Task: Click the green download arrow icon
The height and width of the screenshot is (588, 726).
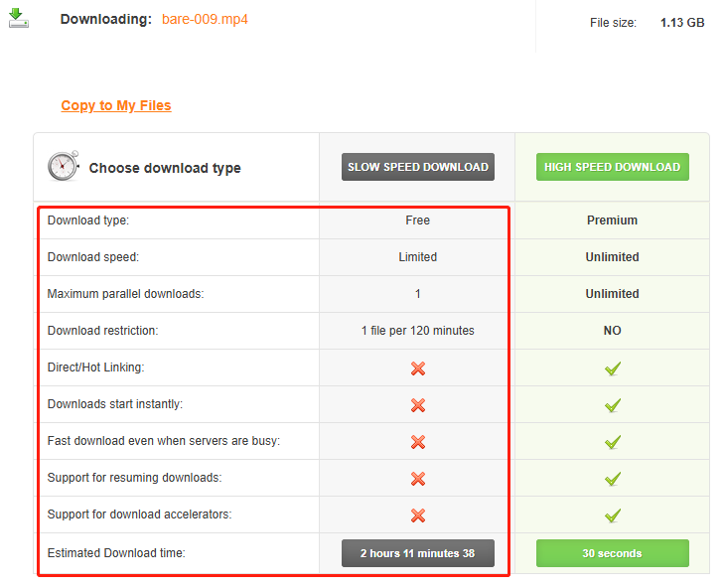Action: point(19,18)
